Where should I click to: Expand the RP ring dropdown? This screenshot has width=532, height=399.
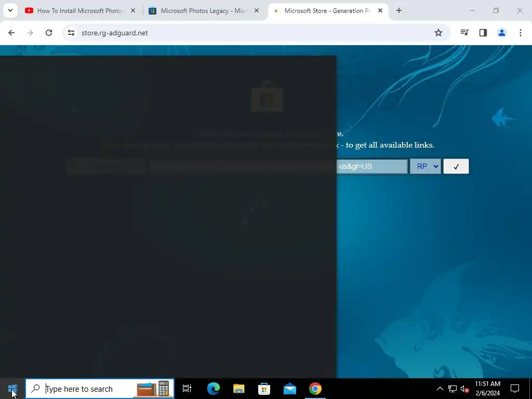pos(425,166)
